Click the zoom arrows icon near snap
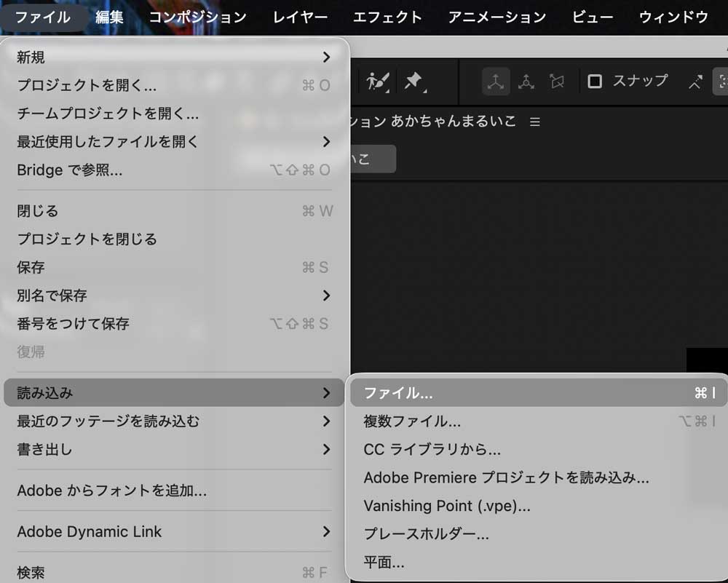This screenshot has height=583, width=728. click(x=697, y=82)
